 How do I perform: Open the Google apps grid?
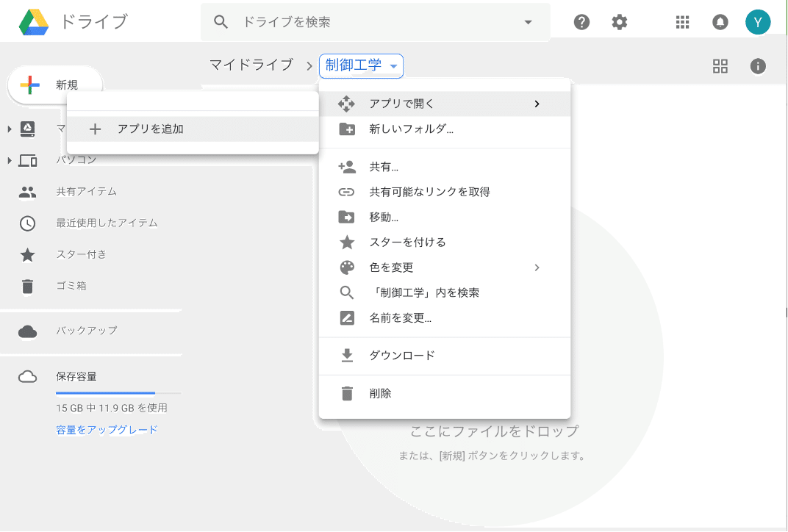[682, 22]
